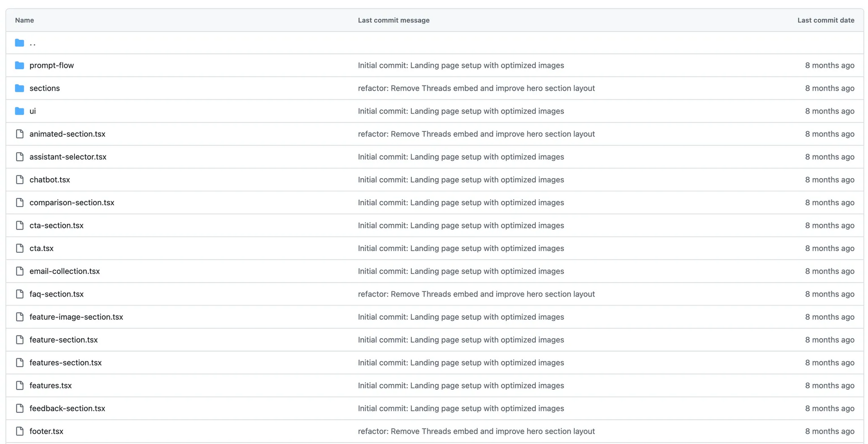This screenshot has width=868, height=444.
Task: Click the file icon beside footer.tsx
Action: [19, 431]
